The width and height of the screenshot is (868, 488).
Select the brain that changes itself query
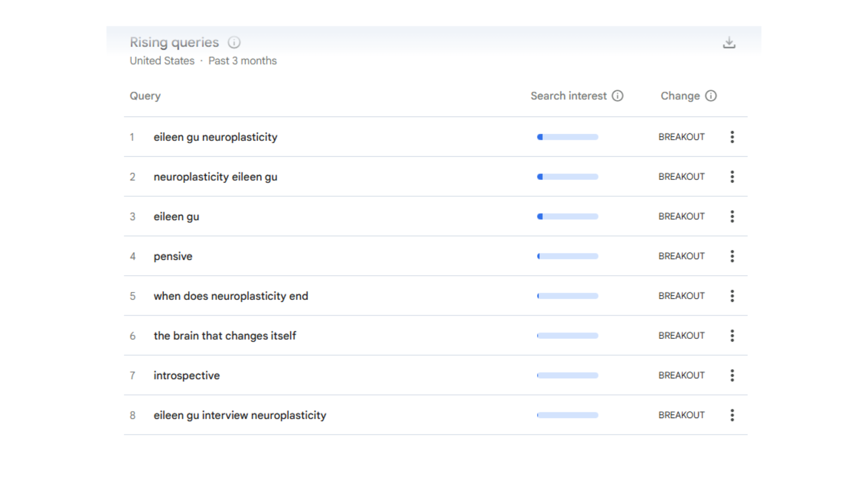point(225,336)
